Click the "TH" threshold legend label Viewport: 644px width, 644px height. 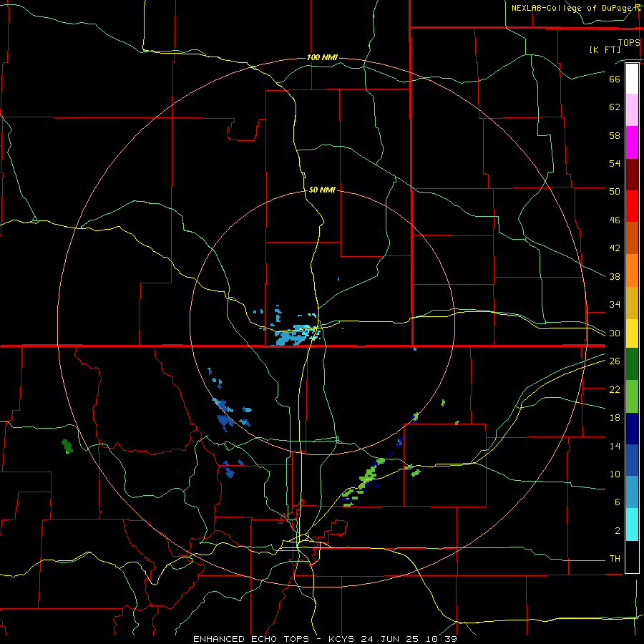pos(615,559)
